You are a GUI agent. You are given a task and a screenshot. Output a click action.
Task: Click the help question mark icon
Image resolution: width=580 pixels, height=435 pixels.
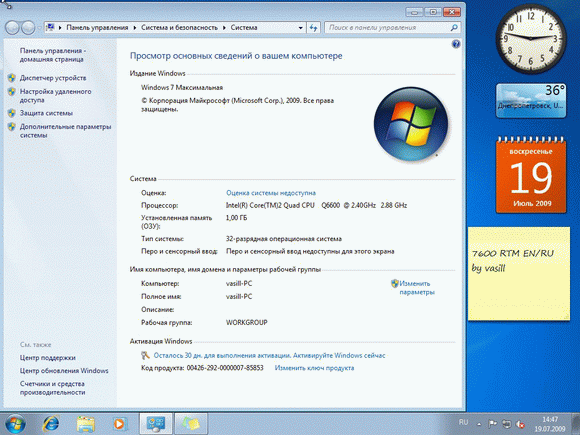tap(456, 44)
